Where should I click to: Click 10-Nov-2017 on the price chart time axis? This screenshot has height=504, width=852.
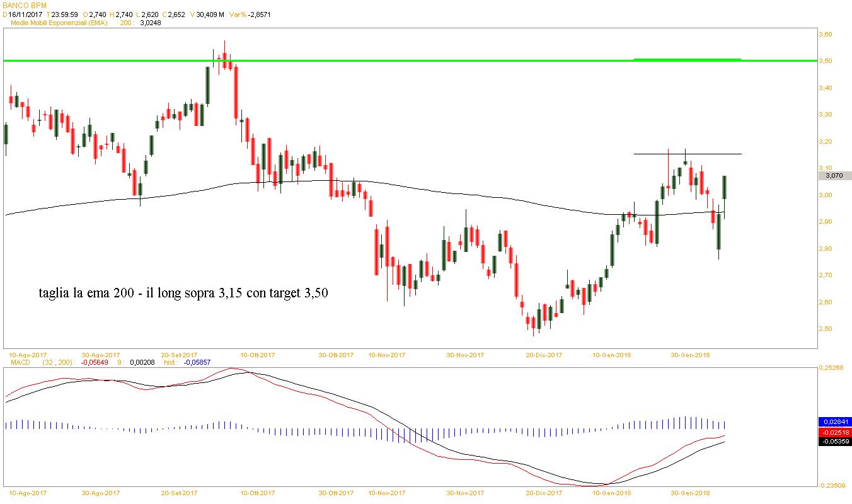pos(387,355)
